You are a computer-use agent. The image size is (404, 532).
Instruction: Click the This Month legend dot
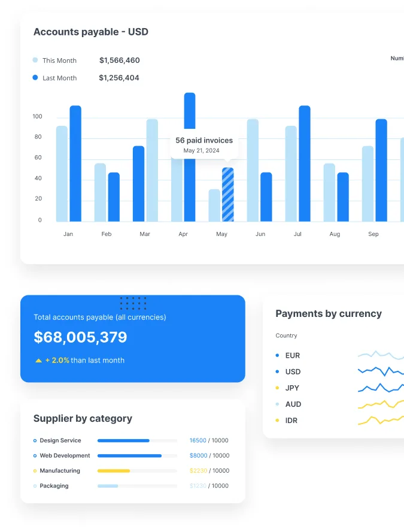pos(35,60)
